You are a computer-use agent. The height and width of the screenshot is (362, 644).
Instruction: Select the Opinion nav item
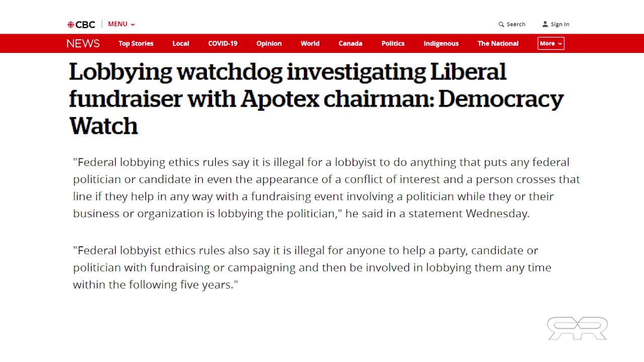[269, 43]
